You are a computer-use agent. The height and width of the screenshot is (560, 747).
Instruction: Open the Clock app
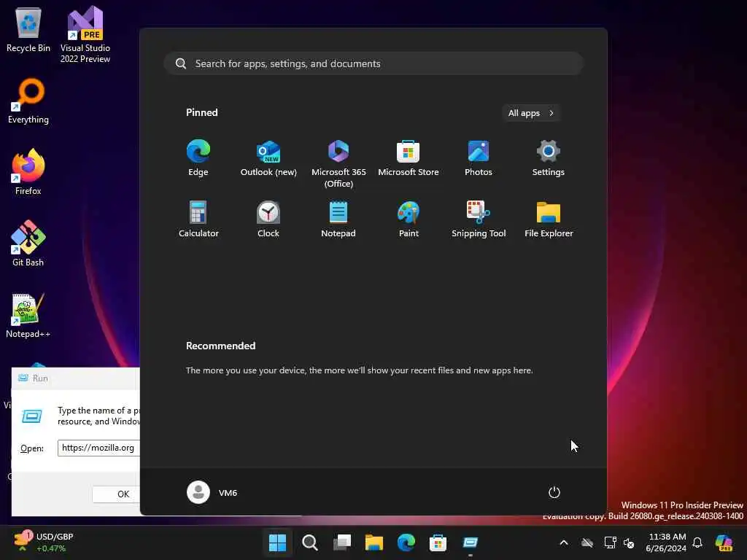268,219
